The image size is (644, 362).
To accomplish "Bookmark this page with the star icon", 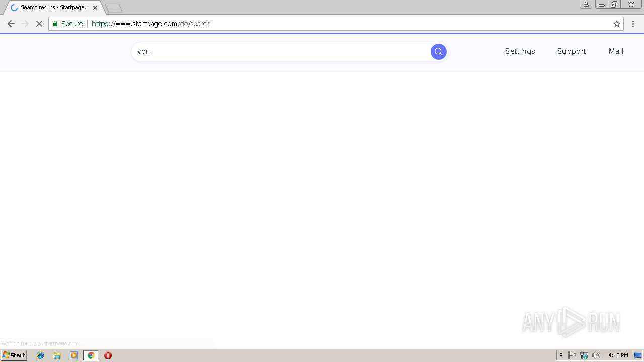I will coord(616,24).
